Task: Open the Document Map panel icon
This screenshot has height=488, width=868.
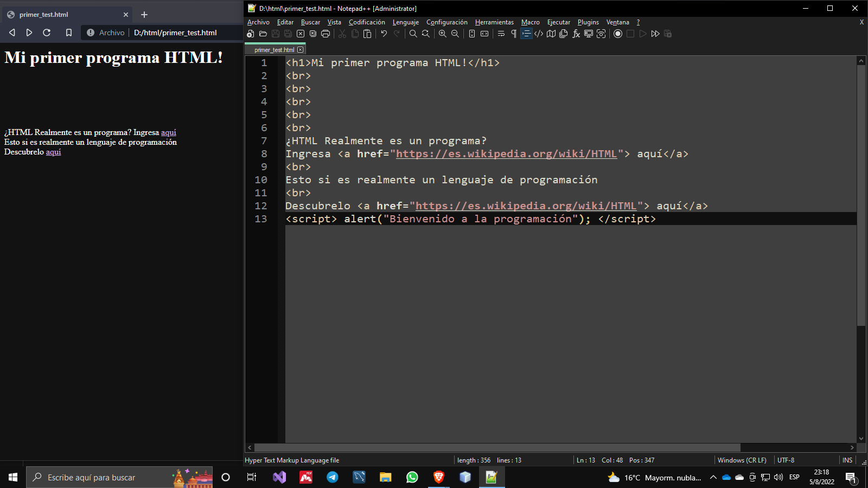Action: [x=551, y=34]
